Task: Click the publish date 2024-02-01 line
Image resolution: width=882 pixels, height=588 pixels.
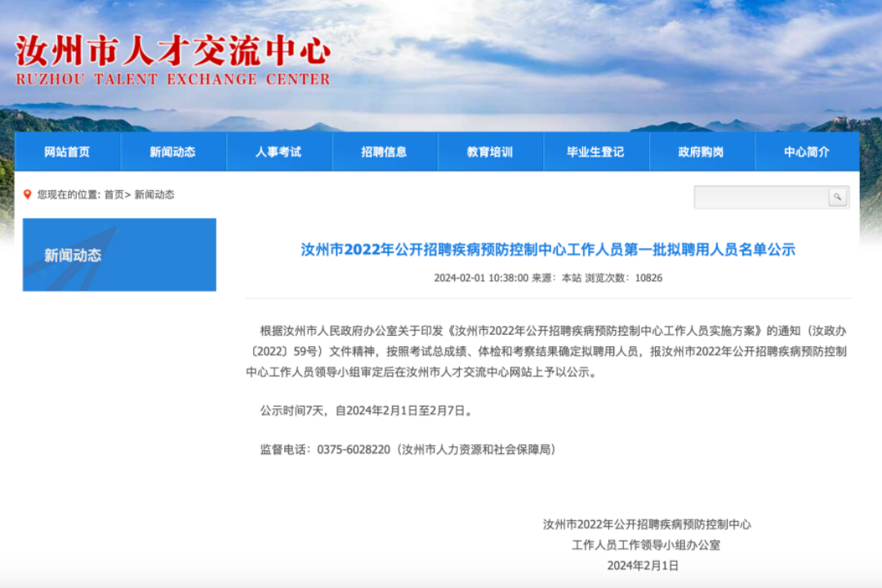Action: point(548,278)
